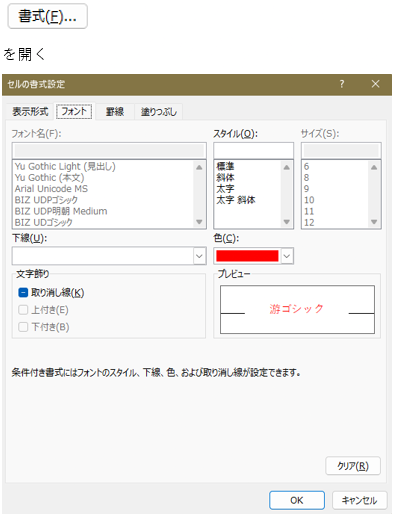Pick Arial Unicode MS font
The image size is (395, 525).
click(51, 189)
